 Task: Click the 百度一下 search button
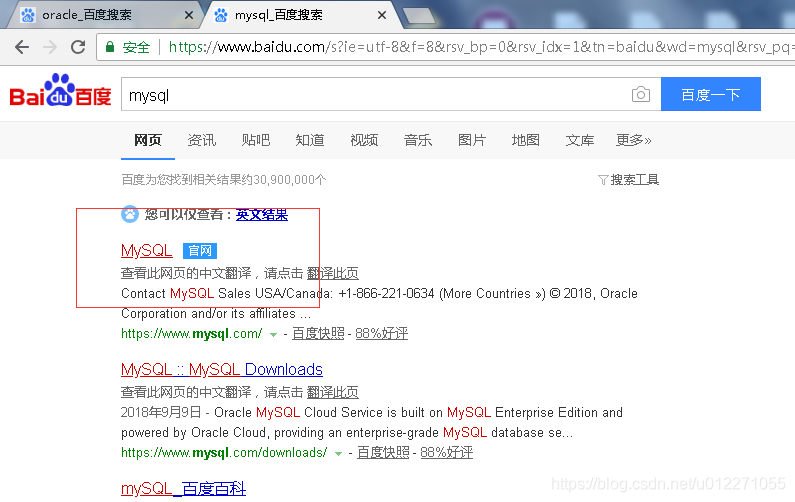coord(711,94)
